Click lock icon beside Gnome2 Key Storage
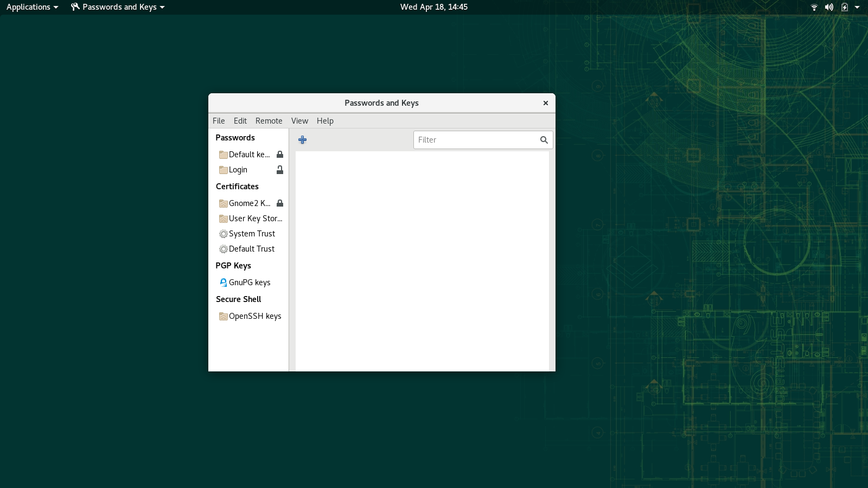 (x=280, y=203)
